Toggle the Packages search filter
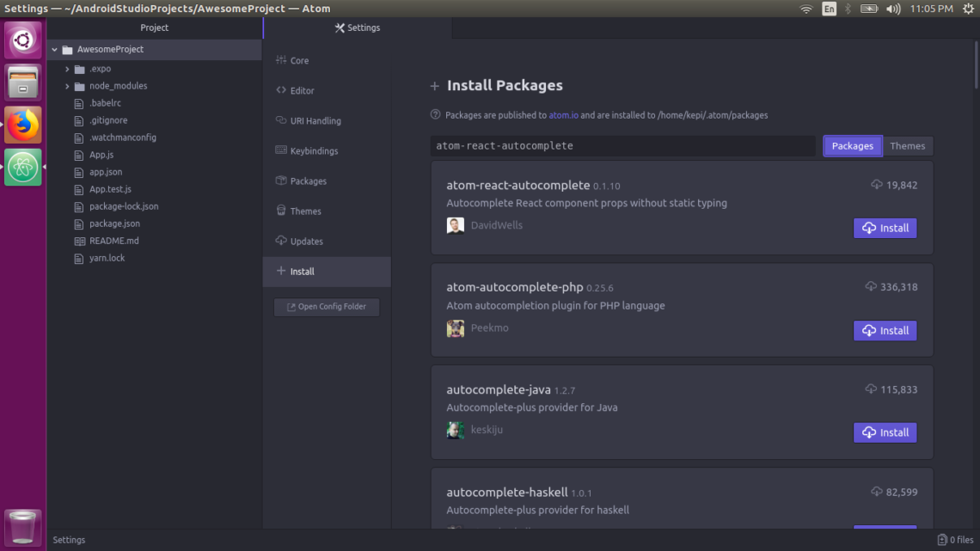Image resolution: width=980 pixels, height=551 pixels. pyautogui.click(x=852, y=145)
